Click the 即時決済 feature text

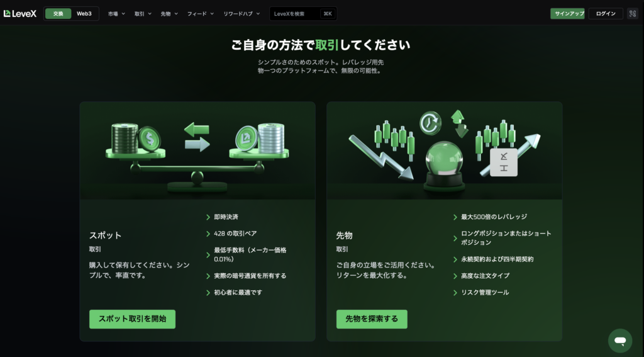point(226,217)
